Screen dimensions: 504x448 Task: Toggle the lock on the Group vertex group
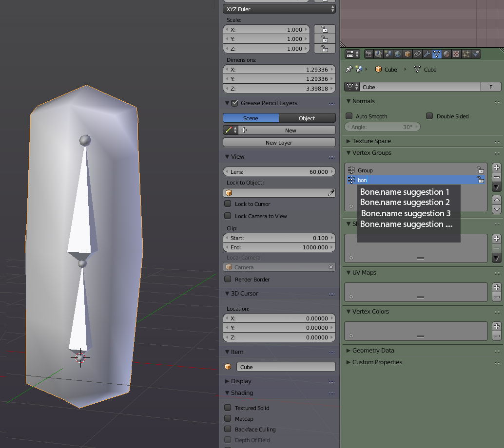pyautogui.click(x=481, y=170)
